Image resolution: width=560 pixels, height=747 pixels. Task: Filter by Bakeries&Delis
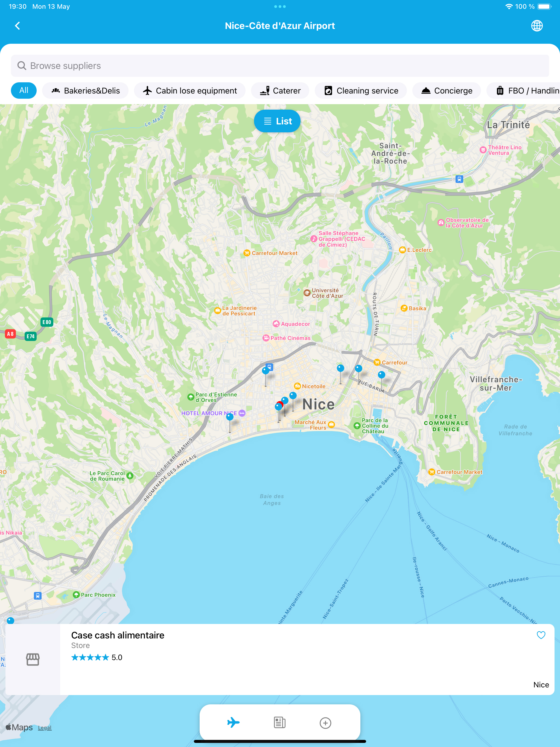85,91
